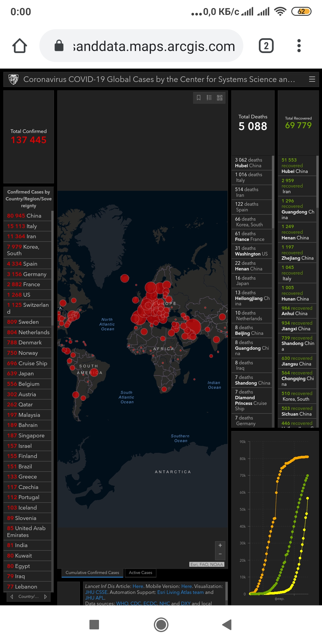
Task: Open the dashboard hamburger menu
Action: click(312, 79)
